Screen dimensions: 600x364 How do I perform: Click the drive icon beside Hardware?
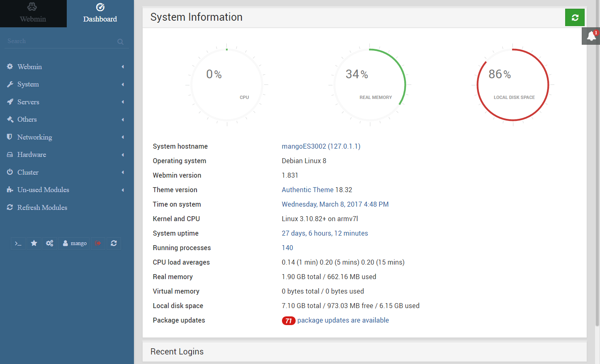coord(10,154)
